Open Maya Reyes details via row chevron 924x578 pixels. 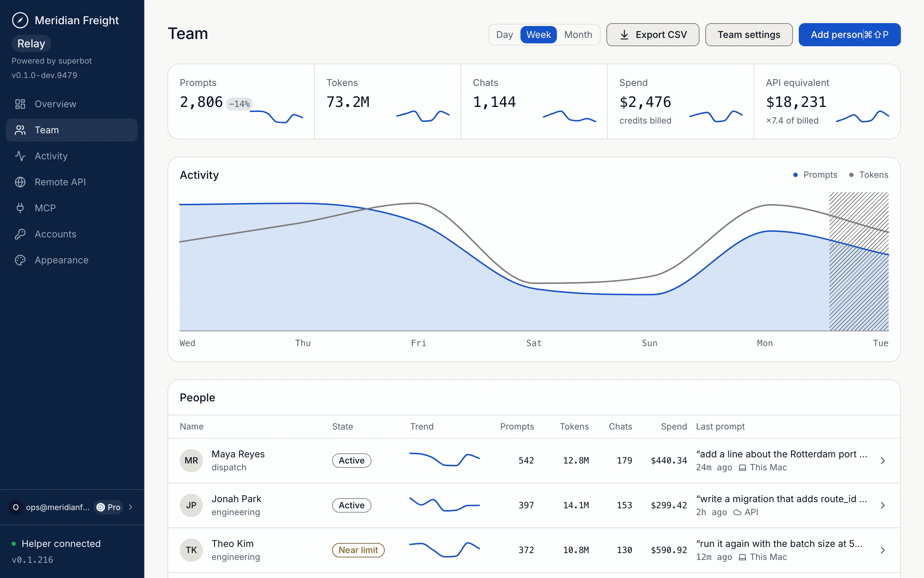tap(882, 461)
